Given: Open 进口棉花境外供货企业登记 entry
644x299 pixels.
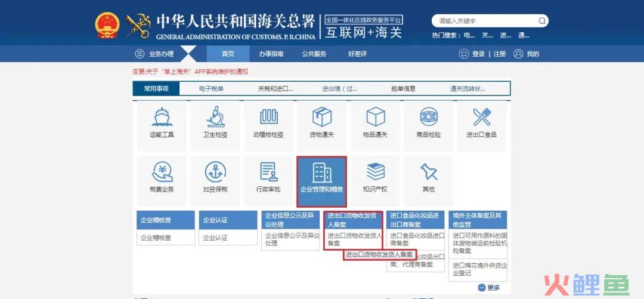Looking at the screenshot, I should click(478, 269).
